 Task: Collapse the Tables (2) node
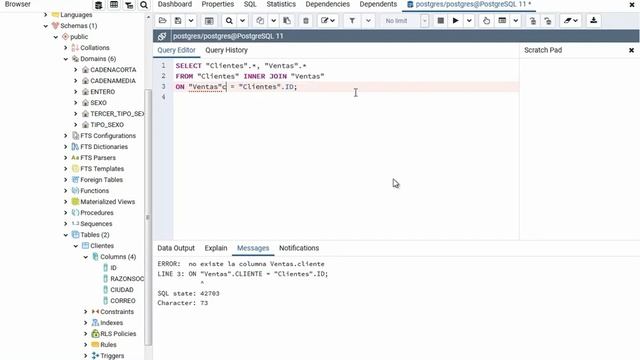tap(66, 235)
